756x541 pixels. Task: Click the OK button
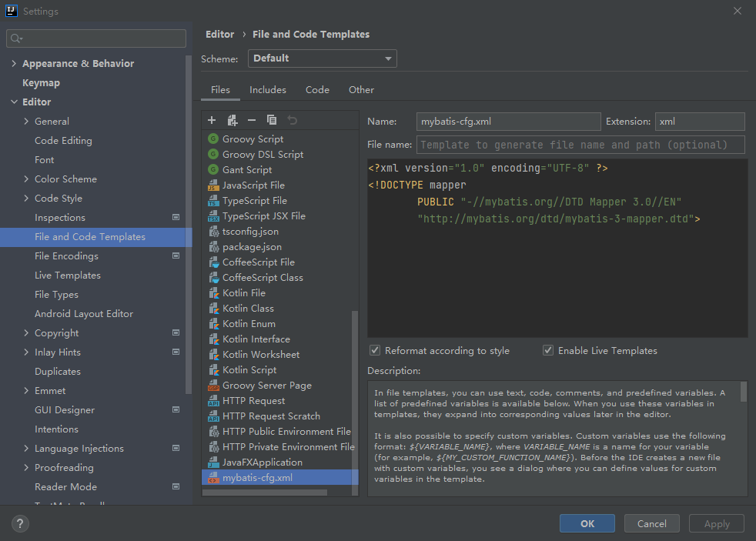[x=587, y=523]
